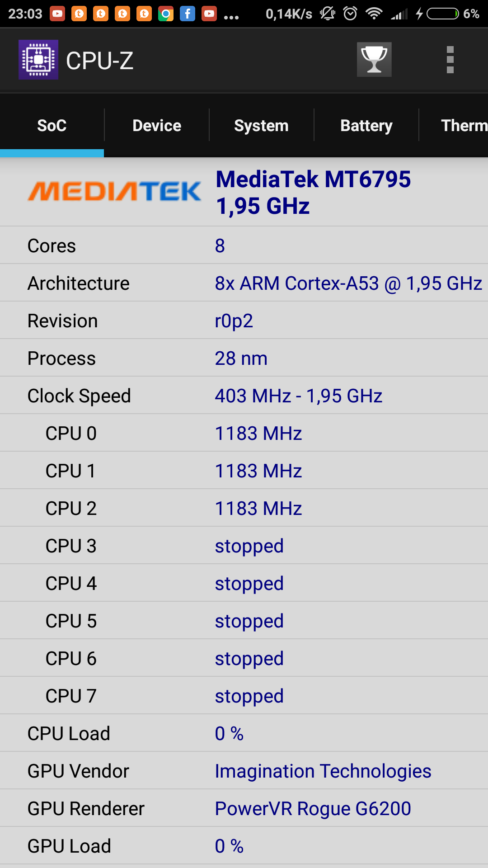
Task: Tap the GPU Renderer row
Action: click(x=244, y=808)
